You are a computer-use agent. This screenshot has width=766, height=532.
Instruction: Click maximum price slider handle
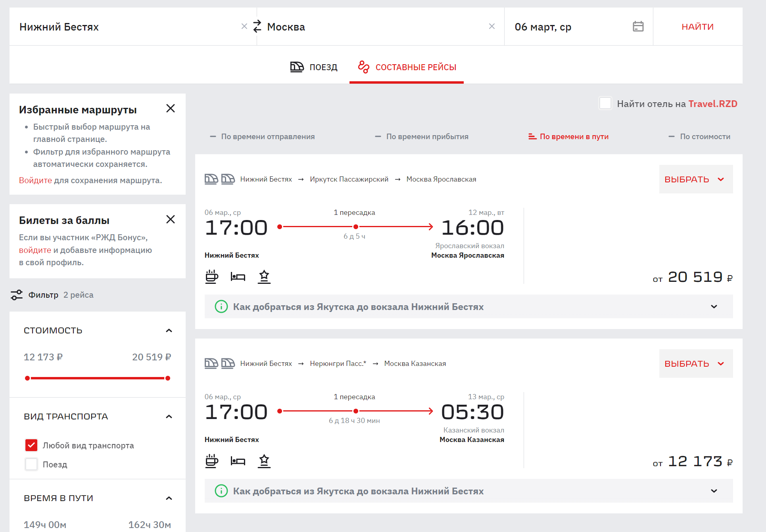coord(168,378)
